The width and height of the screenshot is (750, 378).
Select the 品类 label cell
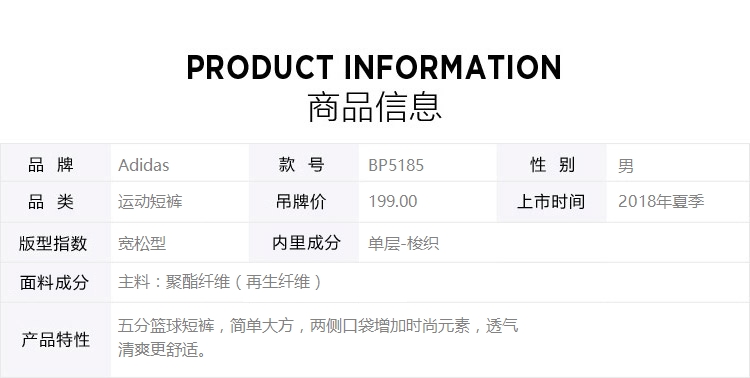(55, 202)
